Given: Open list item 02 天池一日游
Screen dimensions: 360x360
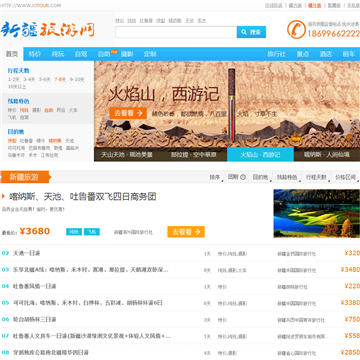Looking at the screenshot, I should 26,253.
